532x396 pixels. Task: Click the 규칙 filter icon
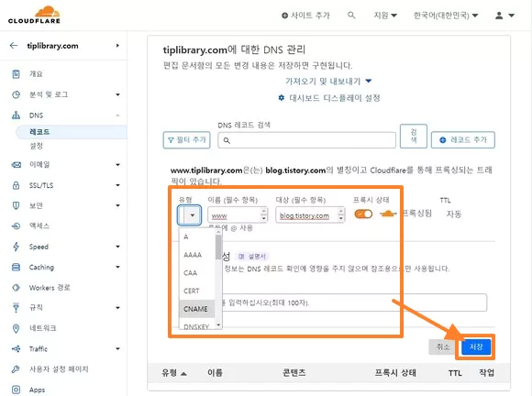16,307
